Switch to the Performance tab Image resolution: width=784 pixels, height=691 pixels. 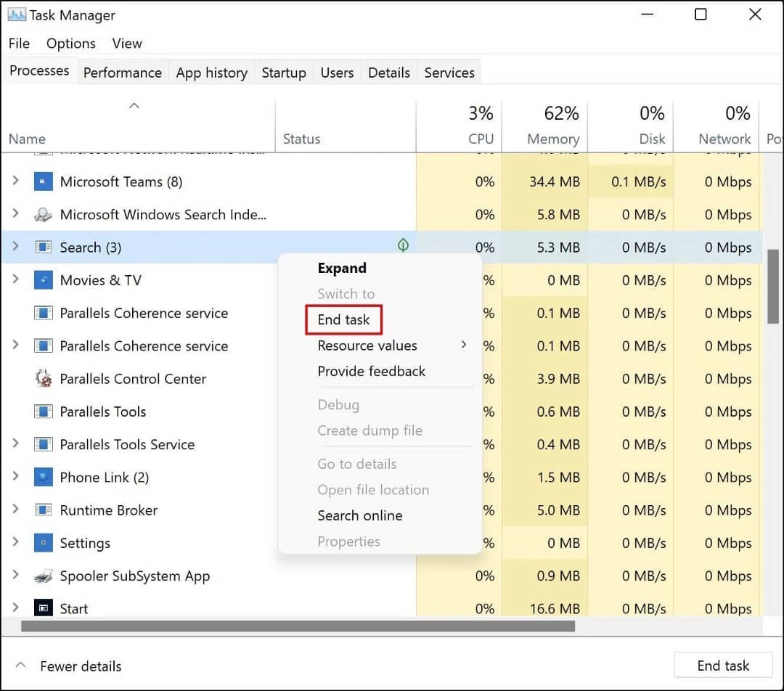point(122,72)
